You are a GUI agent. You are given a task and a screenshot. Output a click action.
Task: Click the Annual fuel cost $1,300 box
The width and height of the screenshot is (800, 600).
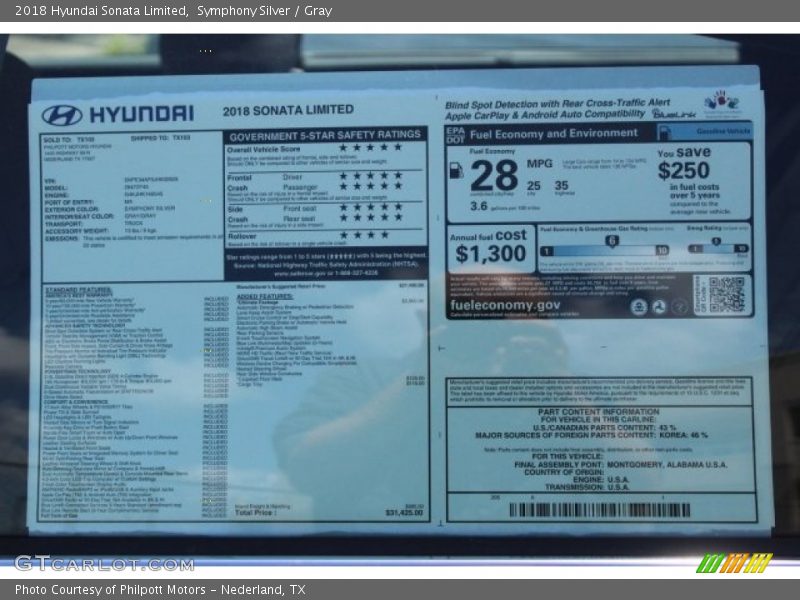coord(491,249)
